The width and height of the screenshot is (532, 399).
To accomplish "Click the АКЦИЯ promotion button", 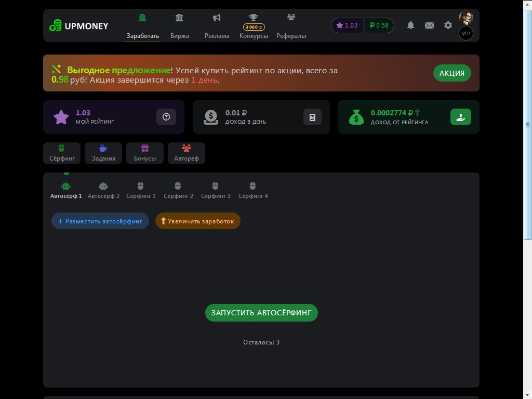I will click(x=452, y=73).
